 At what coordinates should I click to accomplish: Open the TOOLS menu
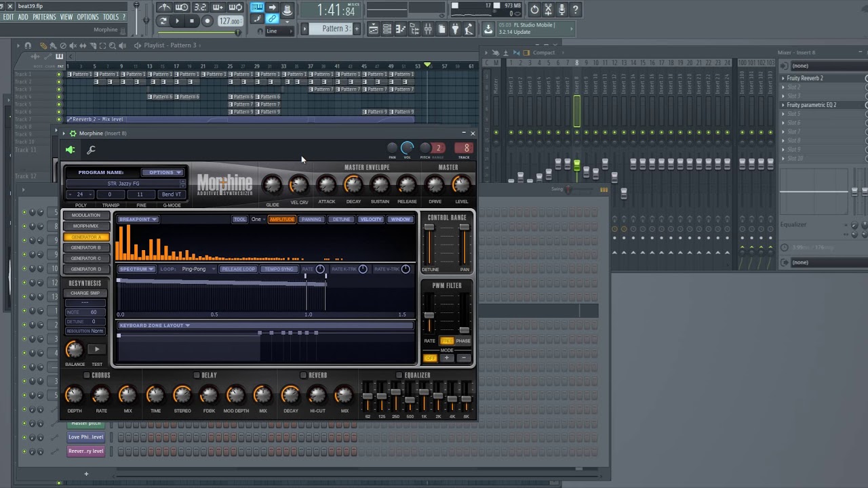pyautogui.click(x=111, y=17)
